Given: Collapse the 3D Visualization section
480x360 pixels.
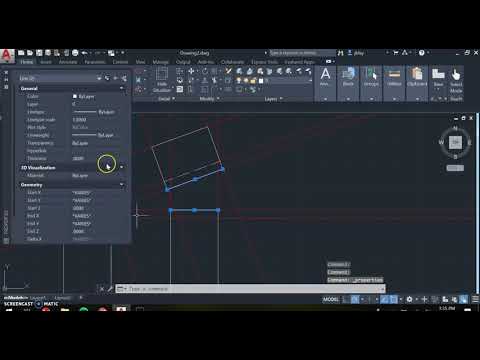Looking at the screenshot, I should pos(122,167).
